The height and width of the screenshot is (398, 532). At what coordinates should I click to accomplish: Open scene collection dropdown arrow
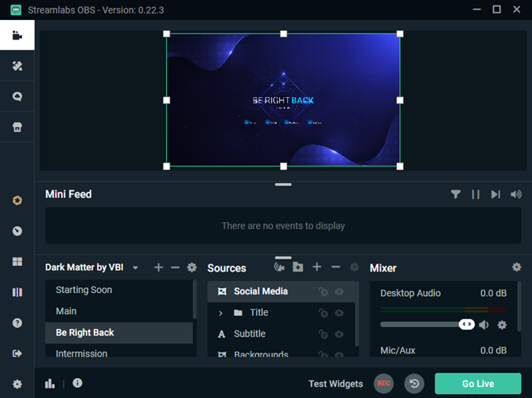point(135,268)
